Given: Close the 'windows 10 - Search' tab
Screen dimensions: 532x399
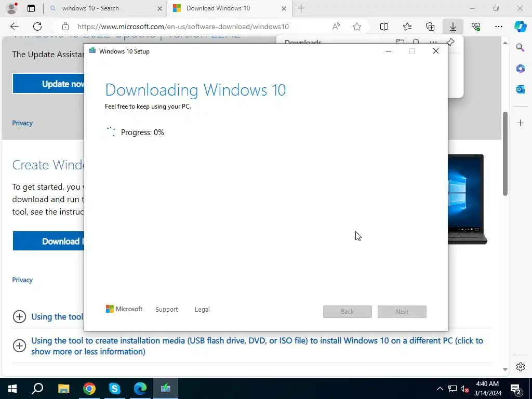Looking at the screenshot, I should pos(159,8).
